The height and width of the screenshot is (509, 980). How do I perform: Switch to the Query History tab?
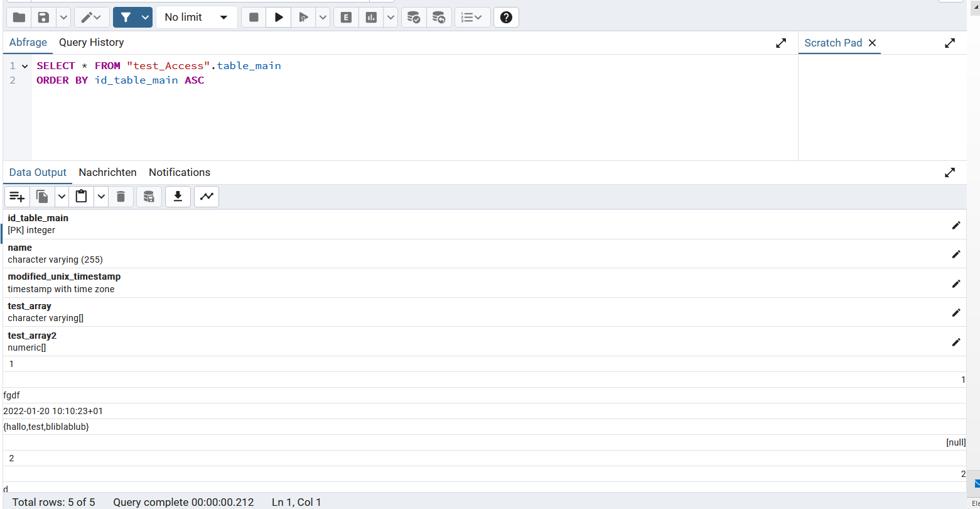click(91, 43)
